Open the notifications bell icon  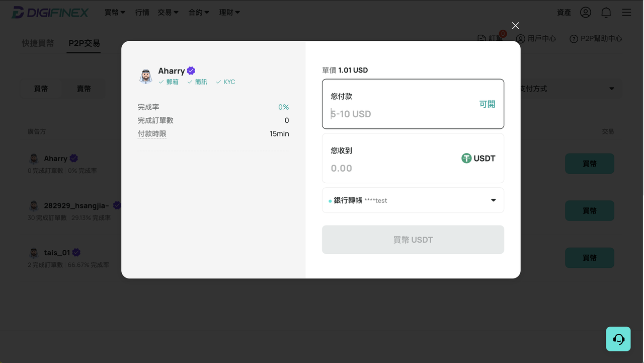pyautogui.click(x=606, y=13)
